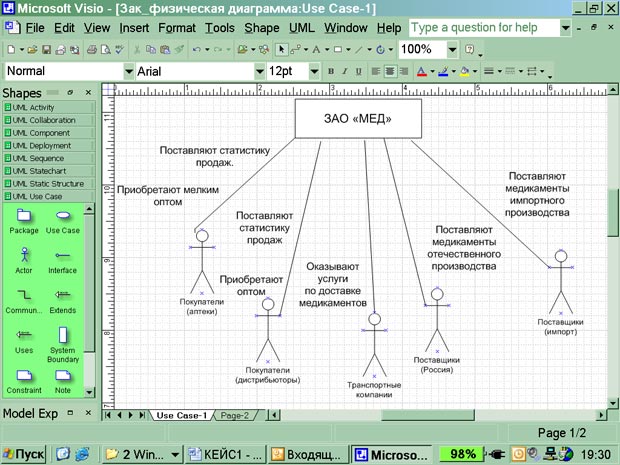This screenshot has height=465, width=620.
Task: Open the zoom 100% dropdown
Action: tap(453, 49)
